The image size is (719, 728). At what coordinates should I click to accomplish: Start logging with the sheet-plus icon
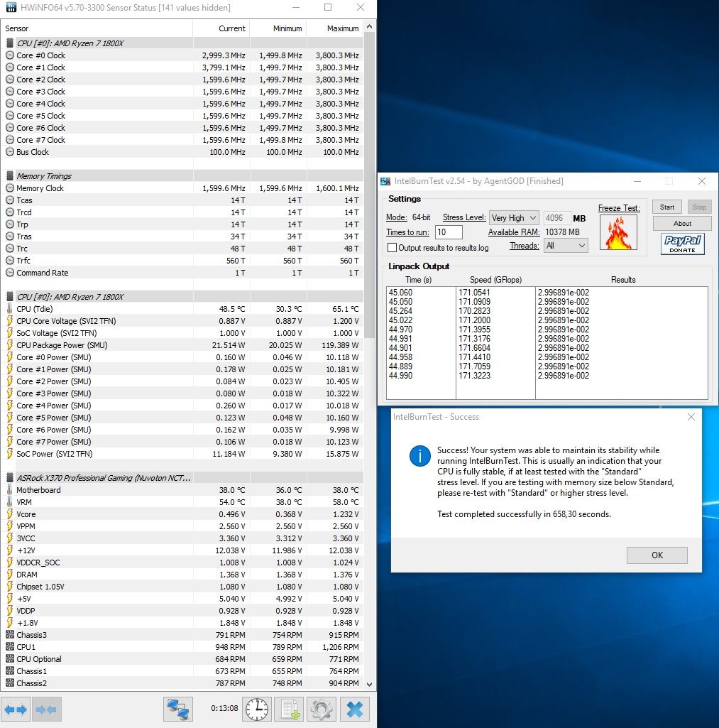289,710
